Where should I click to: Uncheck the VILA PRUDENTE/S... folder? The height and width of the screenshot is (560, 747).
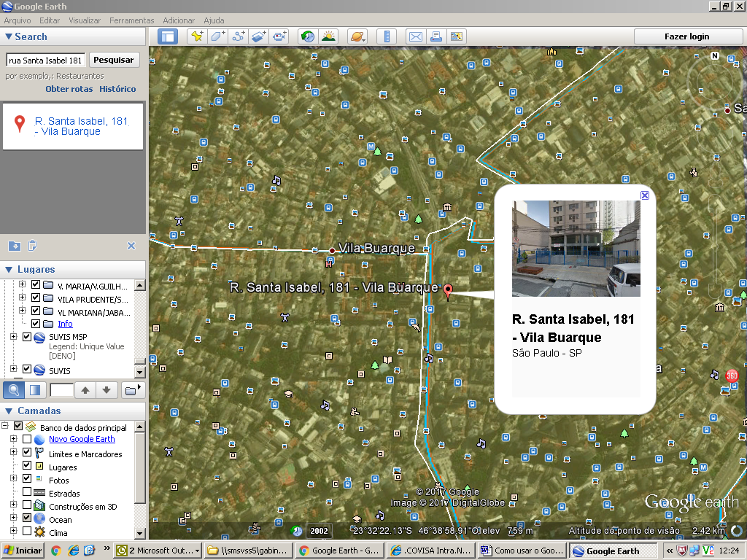36,297
